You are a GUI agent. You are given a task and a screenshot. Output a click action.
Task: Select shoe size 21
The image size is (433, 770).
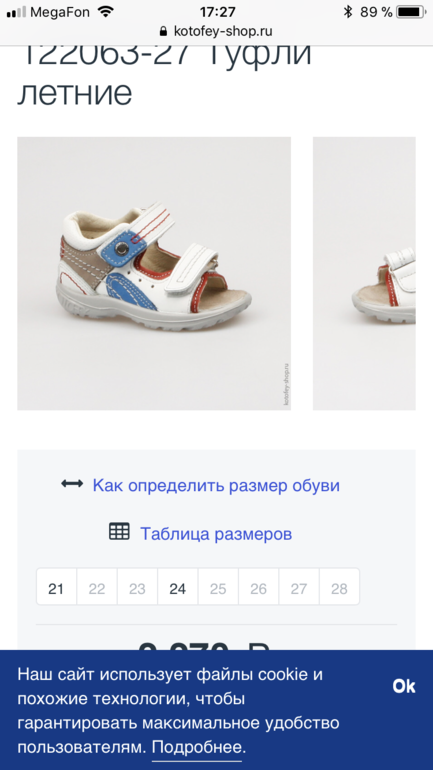click(56, 588)
